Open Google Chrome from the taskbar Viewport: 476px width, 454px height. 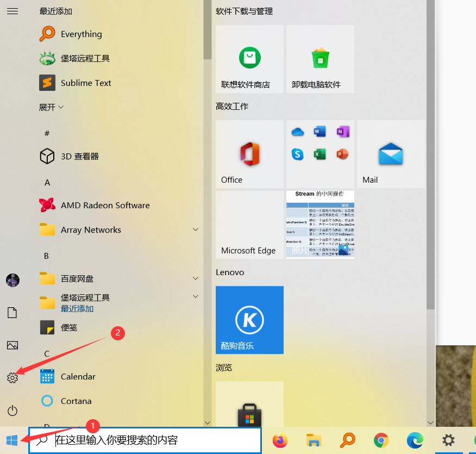click(381, 440)
